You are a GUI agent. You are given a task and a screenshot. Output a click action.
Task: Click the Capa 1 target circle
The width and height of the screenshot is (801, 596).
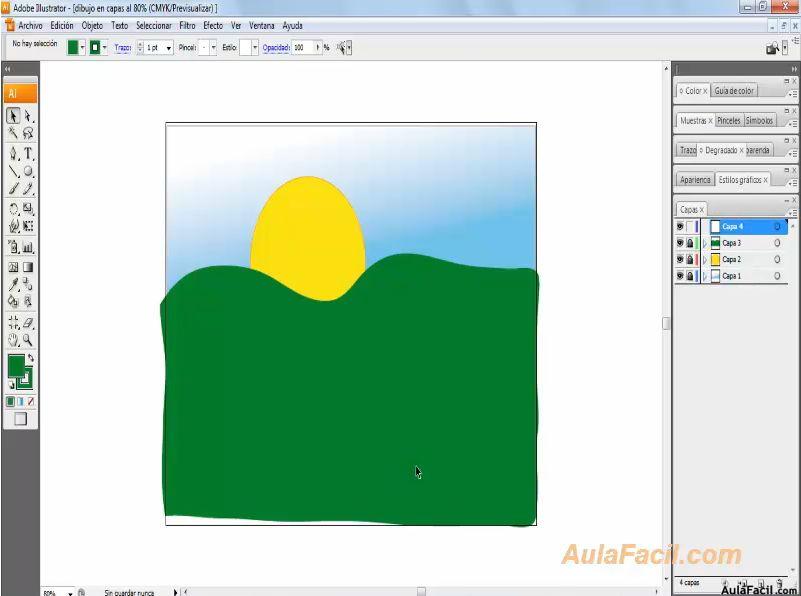click(x=777, y=276)
